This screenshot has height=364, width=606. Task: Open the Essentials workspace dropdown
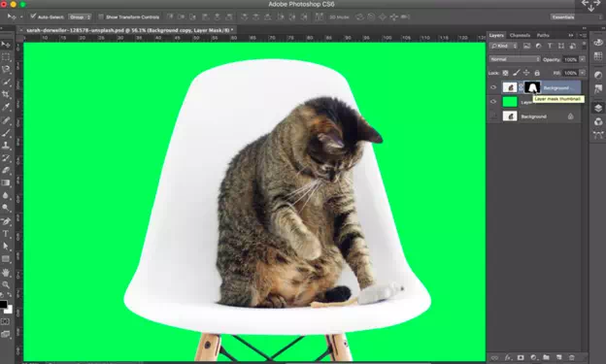pyautogui.click(x=576, y=17)
